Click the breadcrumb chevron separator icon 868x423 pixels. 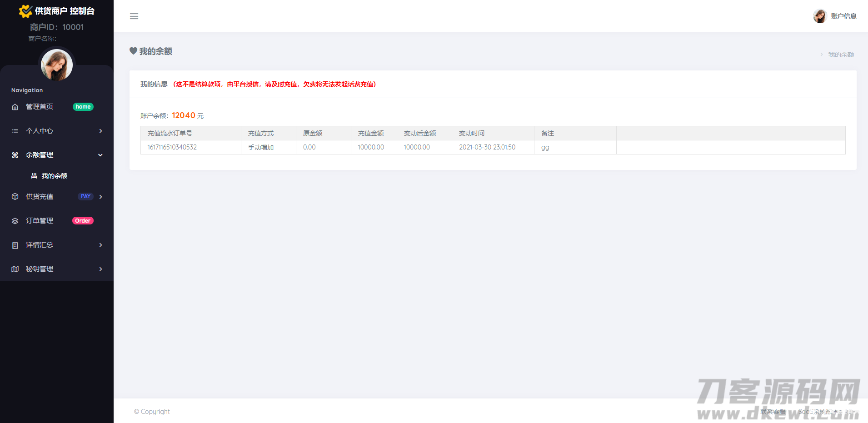point(821,55)
